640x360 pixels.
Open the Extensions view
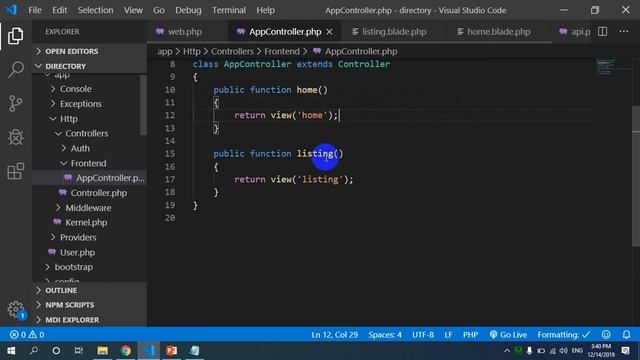[16, 171]
